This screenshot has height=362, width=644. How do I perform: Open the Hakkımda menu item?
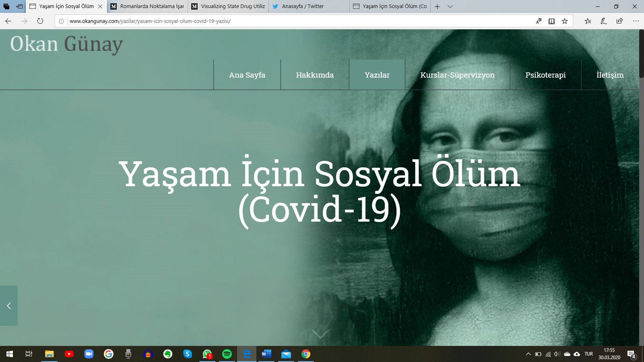coord(315,75)
